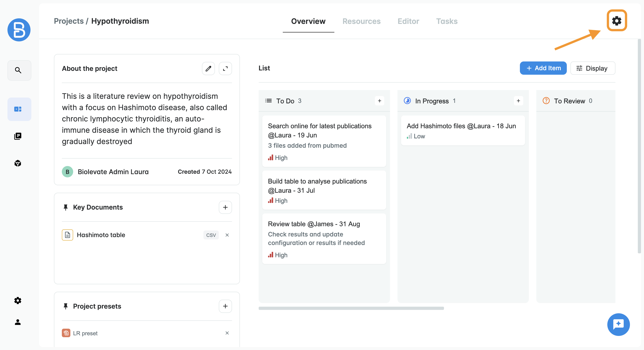Open the AI chat bubble button

pos(618,324)
